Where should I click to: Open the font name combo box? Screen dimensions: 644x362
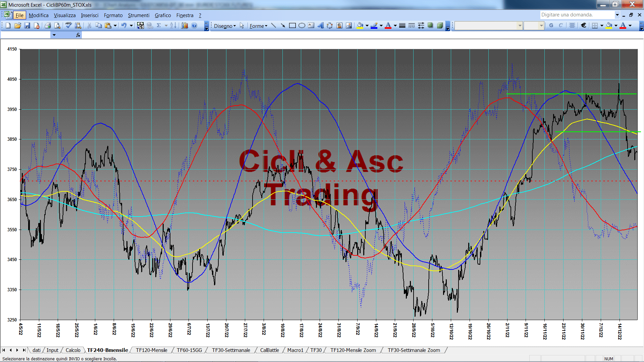[x=488, y=25]
